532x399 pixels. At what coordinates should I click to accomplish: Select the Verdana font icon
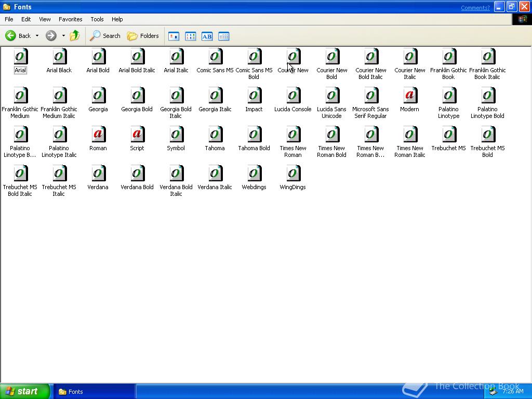pos(98,174)
